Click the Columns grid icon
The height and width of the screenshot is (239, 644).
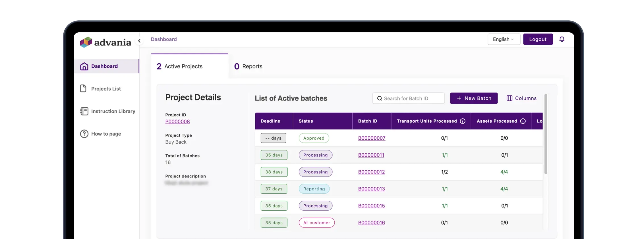tap(510, 98)
